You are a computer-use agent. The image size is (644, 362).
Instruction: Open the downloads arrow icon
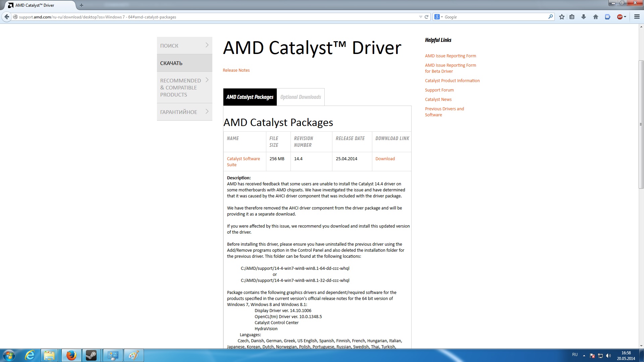pyautogui.click(x=584, y=17)
